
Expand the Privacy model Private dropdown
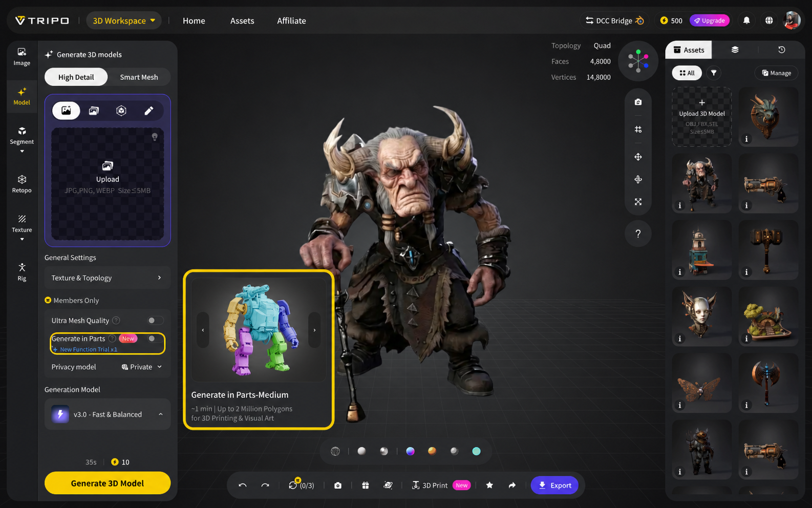[x=142, y=367]
